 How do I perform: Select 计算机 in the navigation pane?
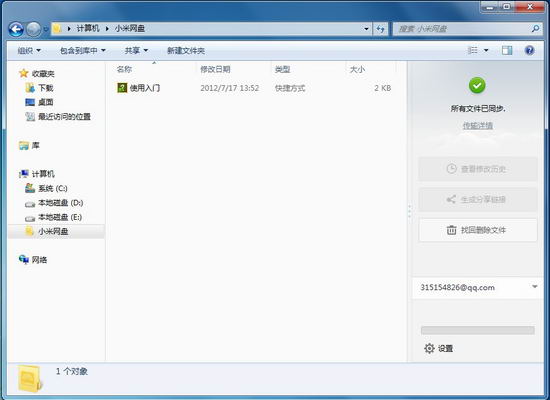(43, 174)
